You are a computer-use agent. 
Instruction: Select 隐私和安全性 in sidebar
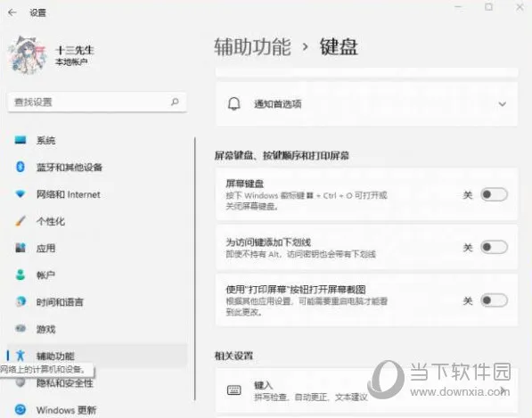click(x=97, y=383)
